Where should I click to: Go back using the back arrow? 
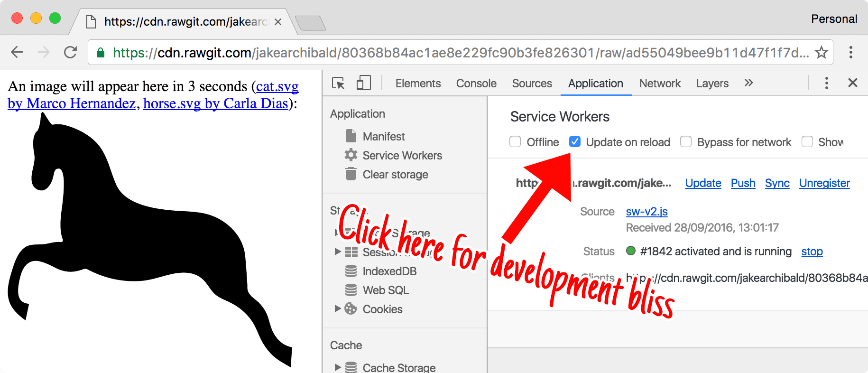17,52
